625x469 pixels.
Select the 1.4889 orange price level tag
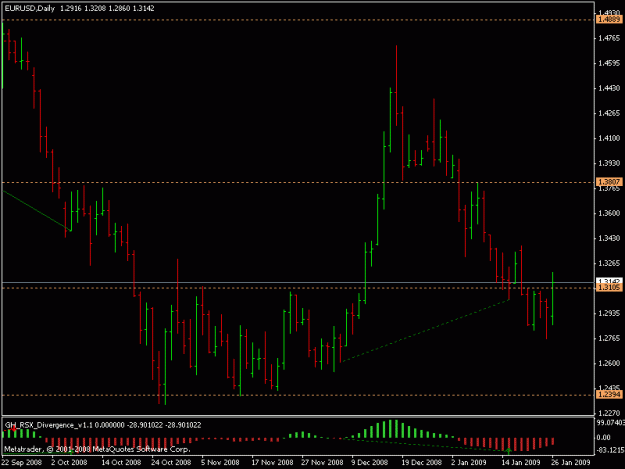tap(609, 20)
